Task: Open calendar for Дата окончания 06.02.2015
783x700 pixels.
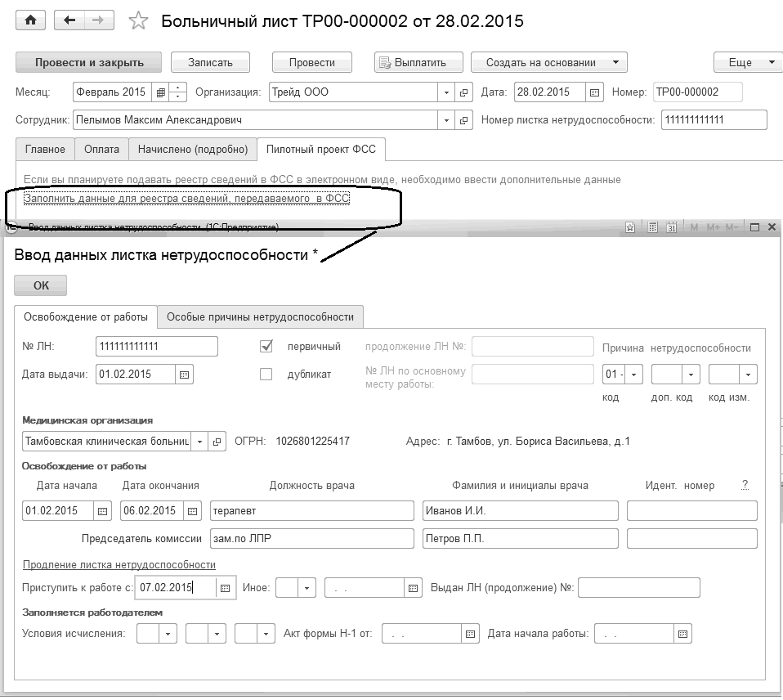Action: coord(192,511)
